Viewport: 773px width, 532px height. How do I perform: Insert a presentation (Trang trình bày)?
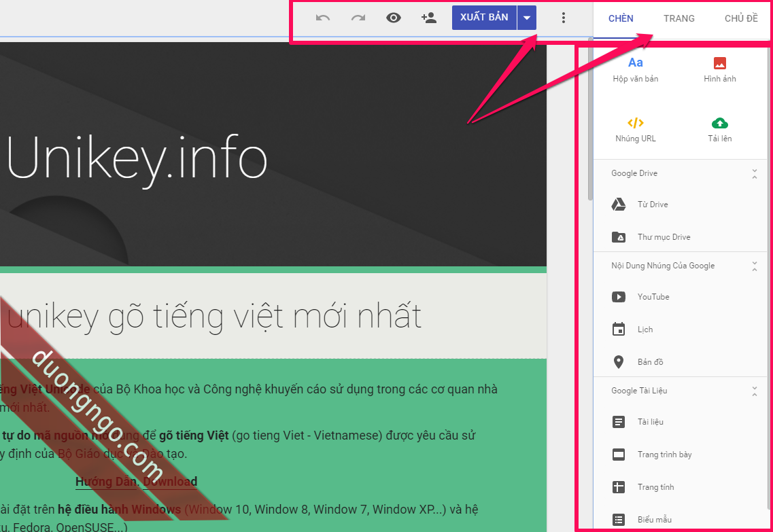pyautogui.click(x=681, y=455)
